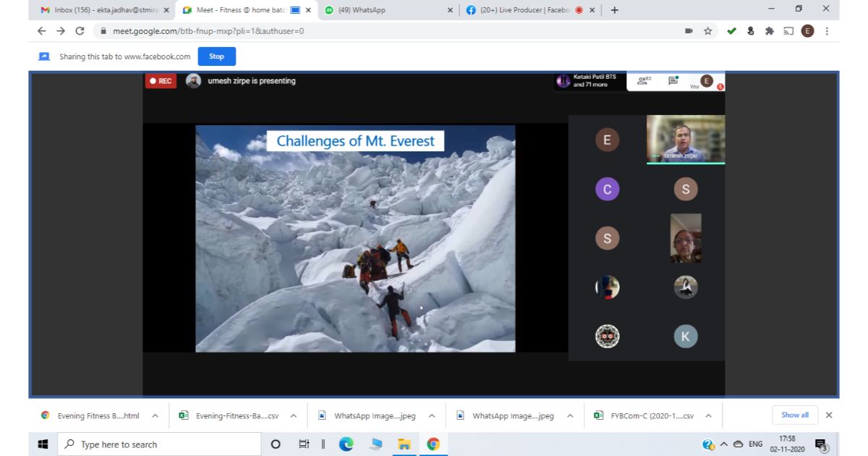Click the REC recording indicator
This screenshot has width=868, height=456.
[x=161, y=81]
